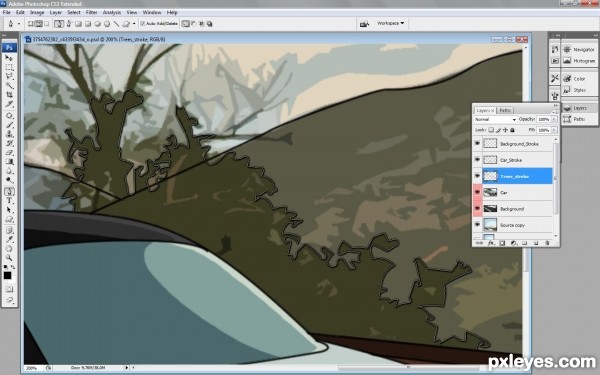Image resolution: width=600 pixels, height=375 pixels.
Task: Select the Type tool
Action: tap(9, 201)
